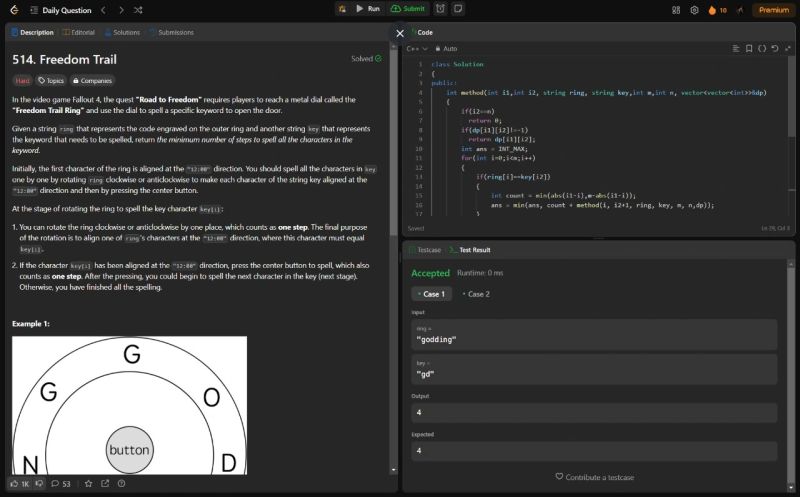Open the Daily Question problem list
The image size is (800, 497).
(61, 10)
